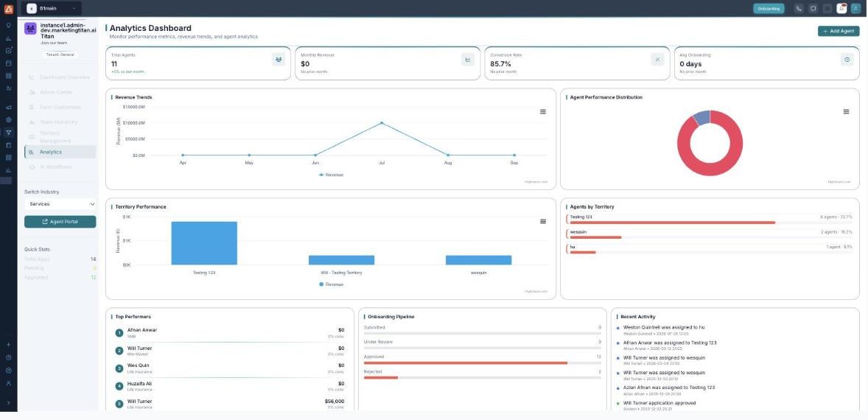Click activity 'Will Turner application approved'

pyautogui.click(x=659, y=403)
